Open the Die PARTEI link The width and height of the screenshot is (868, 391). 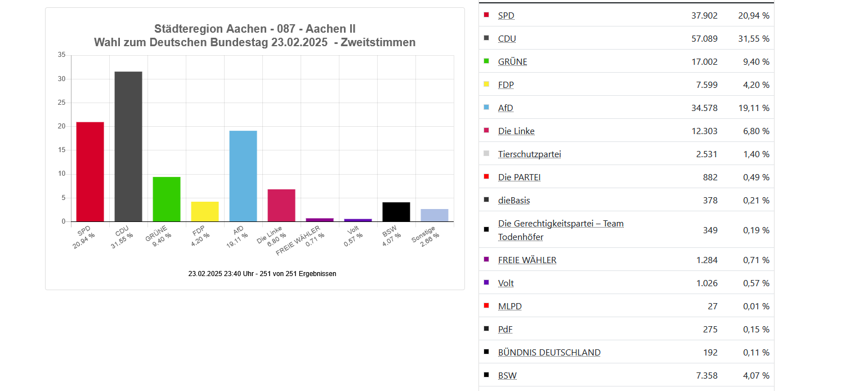point(519,177)
